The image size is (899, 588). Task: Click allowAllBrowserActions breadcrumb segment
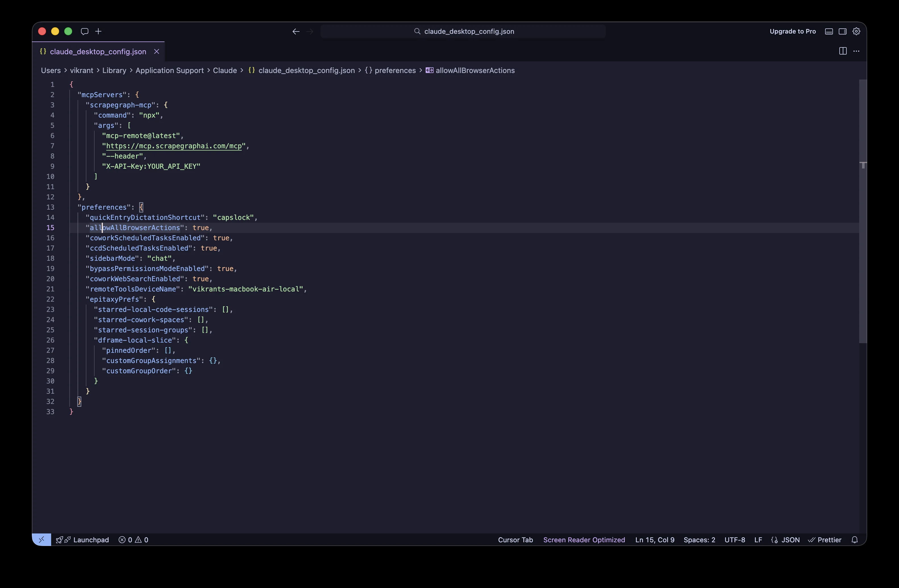pyautogui.click(x=475, y=70)
